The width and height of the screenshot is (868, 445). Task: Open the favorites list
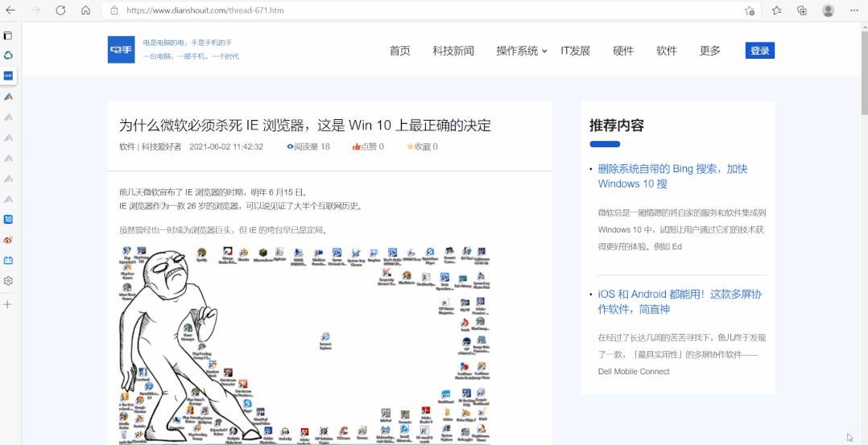[777, 10]
